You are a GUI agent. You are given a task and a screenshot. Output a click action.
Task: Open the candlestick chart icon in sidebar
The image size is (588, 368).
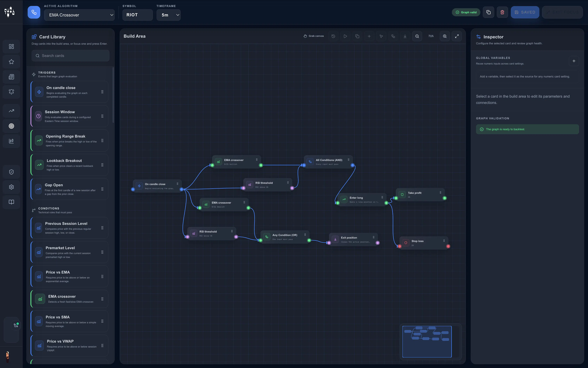[11, 141]
